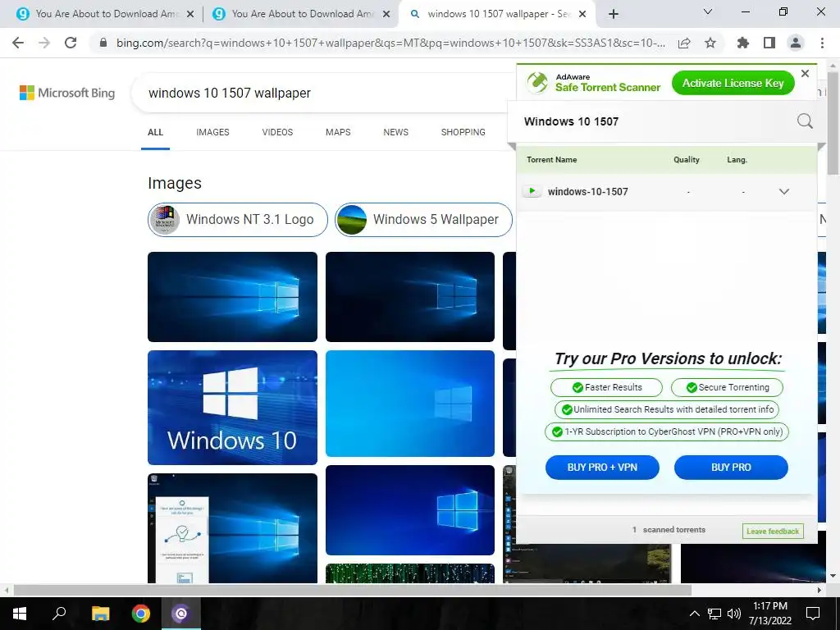Click the Images section heading
This screenshot has height=630, width=840.
pos(175,183)
